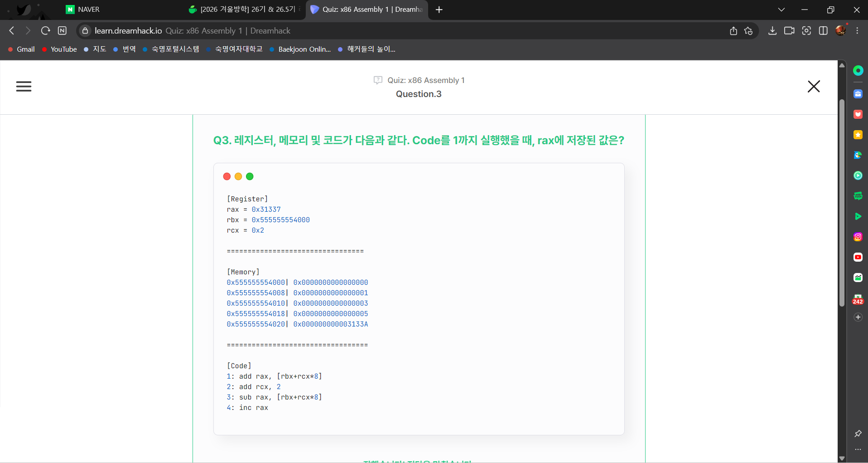Add a new app with the plus icon
This screenshot has height=463, width=868.
point(858,317)
